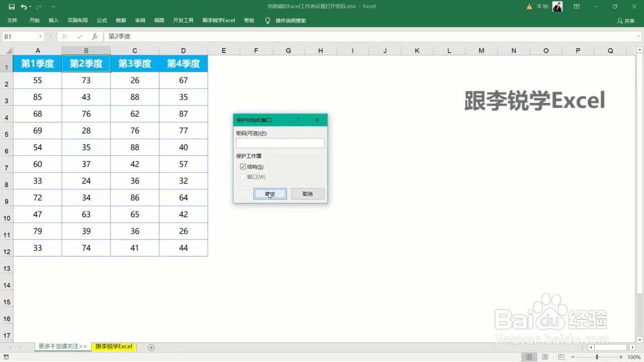
Task: Click the header cell 第4季度
Action: tap(183, 64)
